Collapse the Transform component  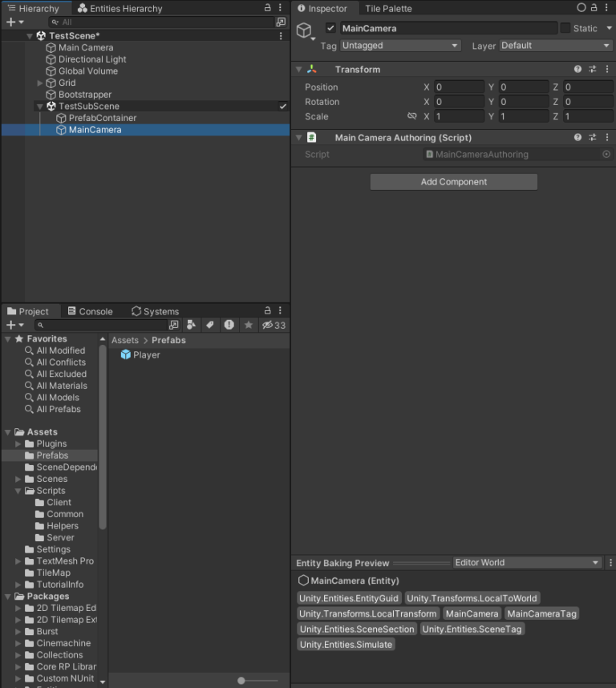[299, 69]
